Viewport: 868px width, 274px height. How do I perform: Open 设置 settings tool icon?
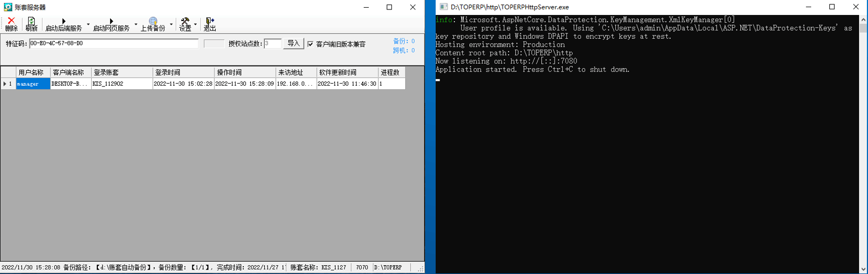click(185, 24)
